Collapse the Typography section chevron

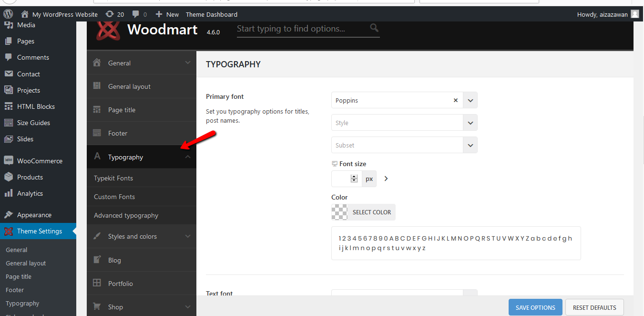point(188,157)
